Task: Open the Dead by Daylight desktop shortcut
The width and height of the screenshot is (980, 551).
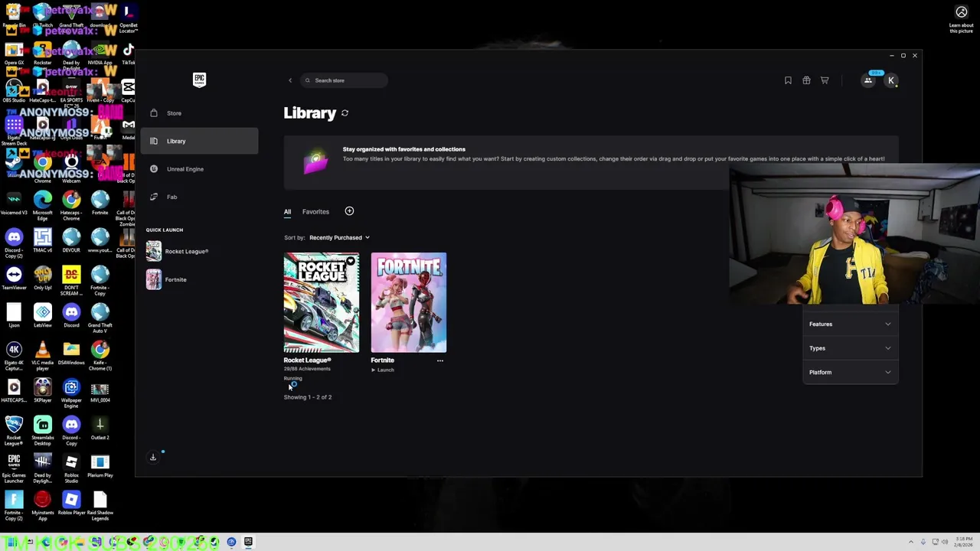Action: point(42,468)
